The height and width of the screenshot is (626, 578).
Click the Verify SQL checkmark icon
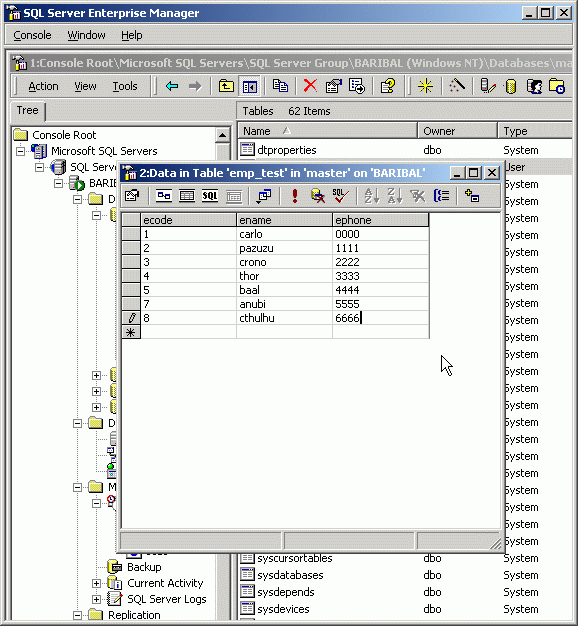click(x=340, y=196)
